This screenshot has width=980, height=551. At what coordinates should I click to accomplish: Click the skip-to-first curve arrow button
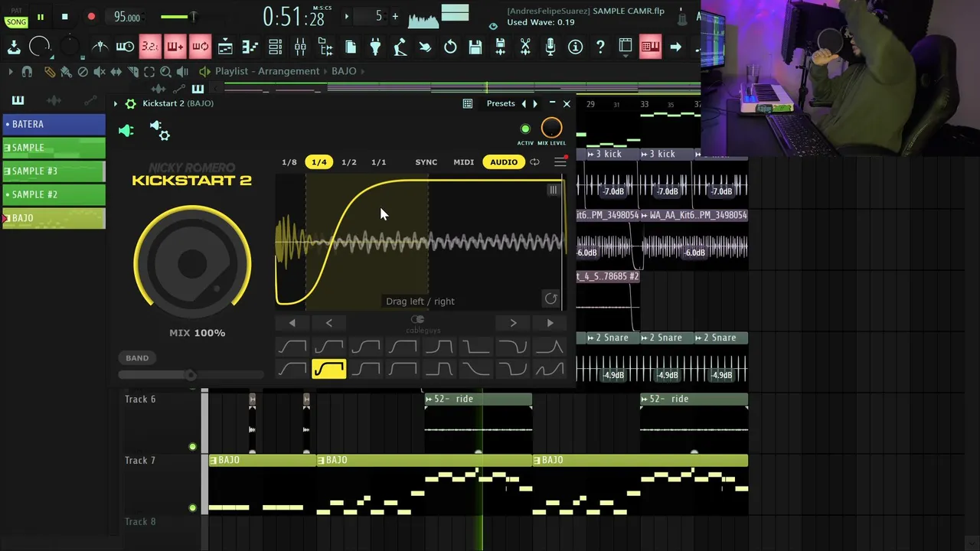(x=292, y=323)
